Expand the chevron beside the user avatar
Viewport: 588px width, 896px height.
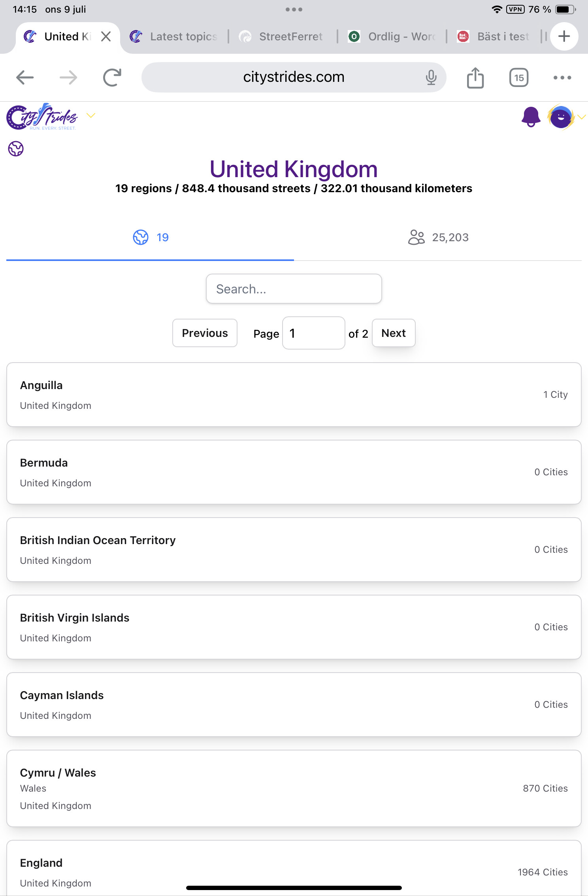pyautogui.click(x=581, y=117)
